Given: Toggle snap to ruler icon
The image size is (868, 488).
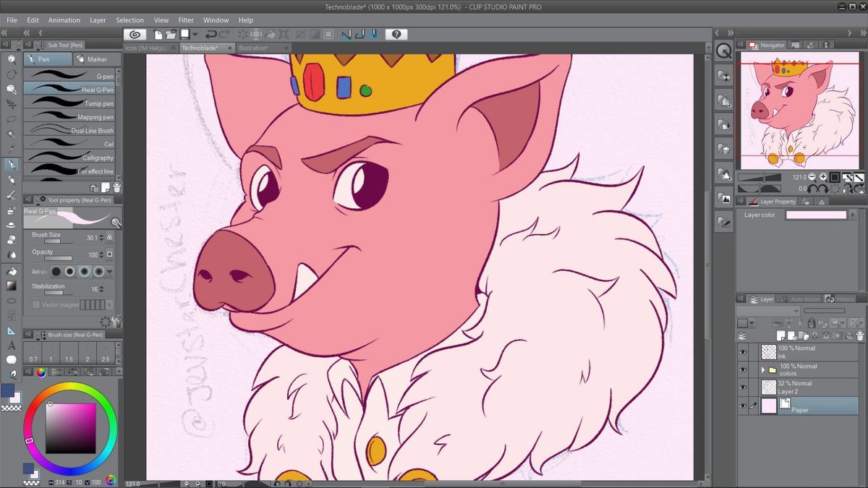Looking at the screenshot, I should [346, 34].
